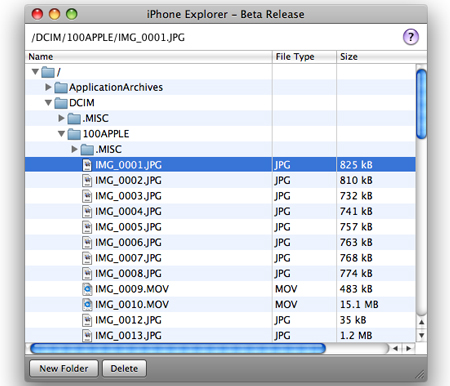Click the New Folder button
The width and height of the screenshot is (450, 386).
(64, 368)
